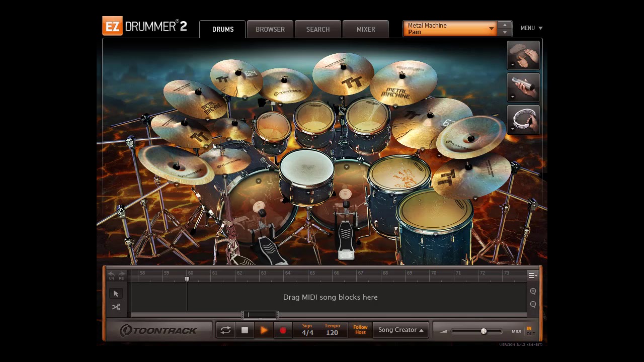This screenshot has width=644, height=362.
Task: Toggle loop playback
Action: [225, 330]
